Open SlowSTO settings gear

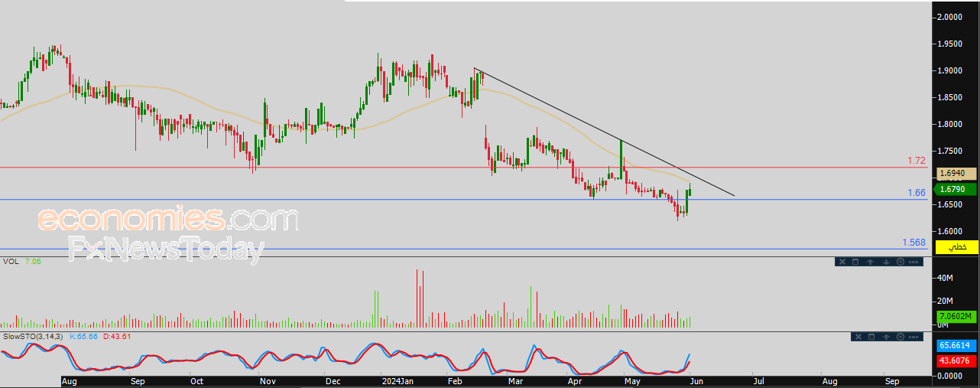click(x=900, y=337)
